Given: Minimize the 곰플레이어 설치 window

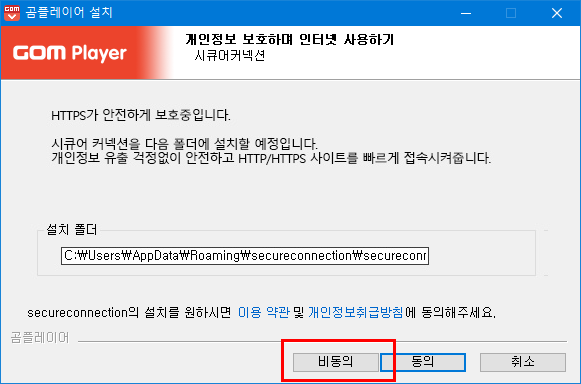Looking at the screenshot, I should [466, 13].
